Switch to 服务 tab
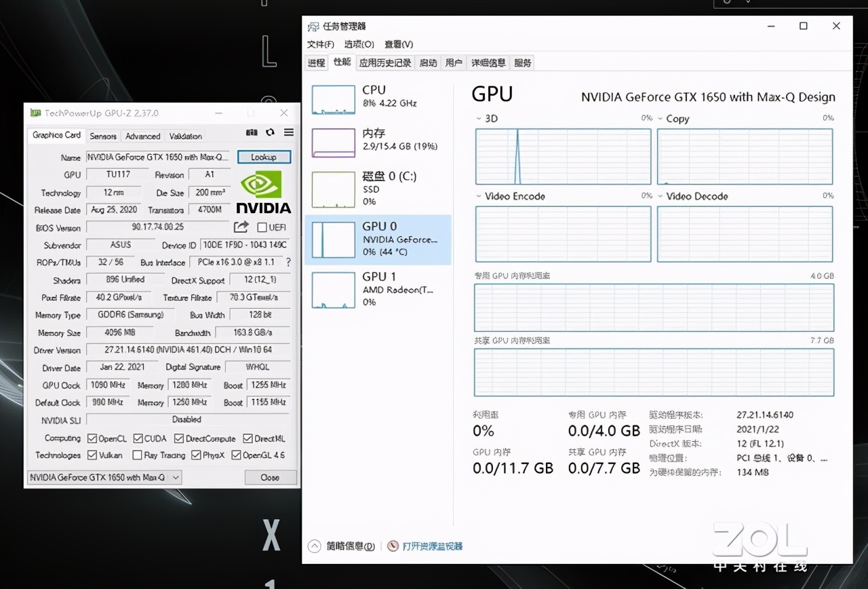The image size is (868, 589). [x=523, y=63]
